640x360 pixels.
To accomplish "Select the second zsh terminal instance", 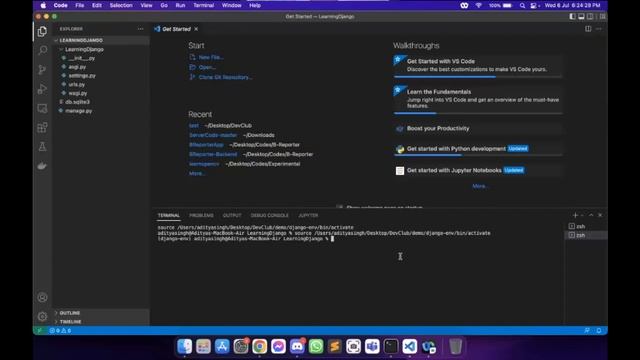I will [585, 235].
